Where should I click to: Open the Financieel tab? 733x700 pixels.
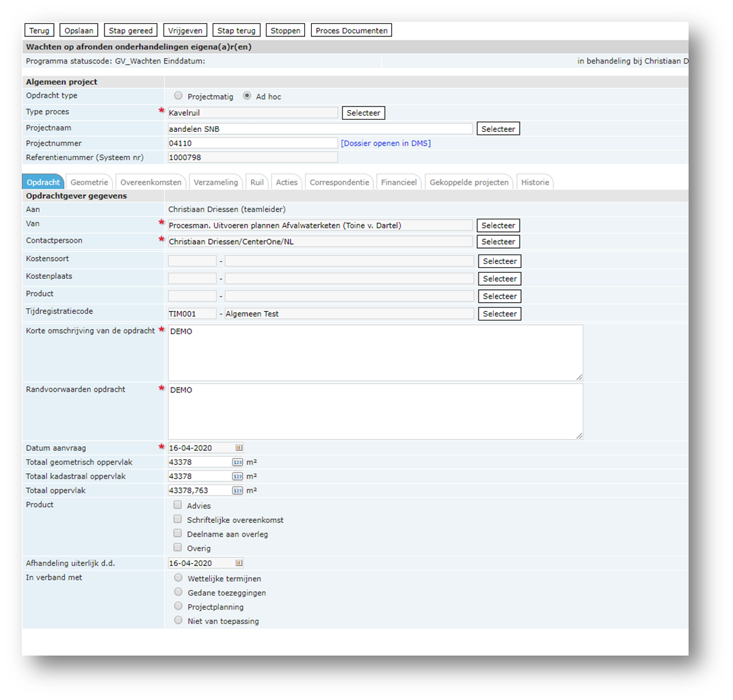coord(399,183)
